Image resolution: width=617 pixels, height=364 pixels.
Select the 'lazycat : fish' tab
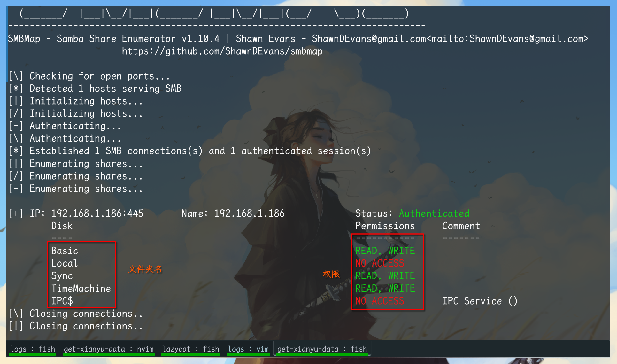(191, 349)
